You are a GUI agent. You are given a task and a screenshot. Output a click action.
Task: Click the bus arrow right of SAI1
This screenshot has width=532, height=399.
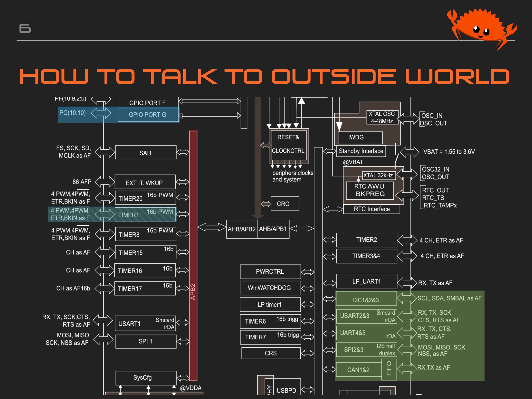click(x=183, y=152)
